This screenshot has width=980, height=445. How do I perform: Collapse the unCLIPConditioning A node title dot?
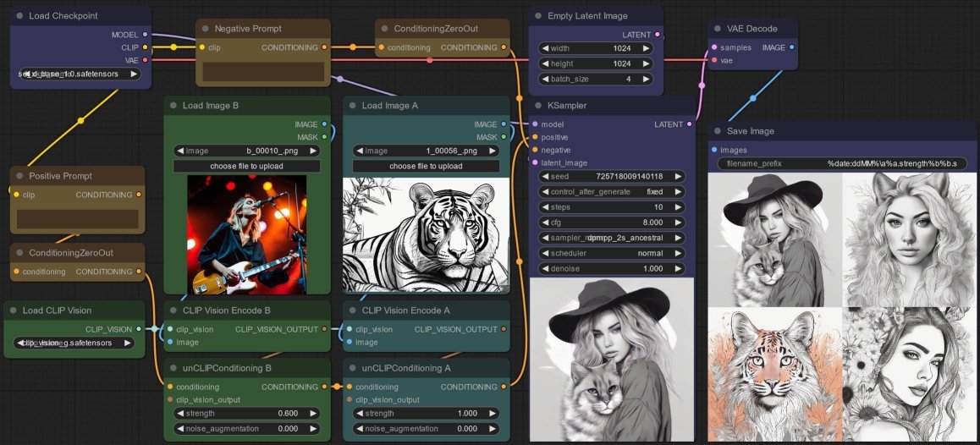pos(353,368)
